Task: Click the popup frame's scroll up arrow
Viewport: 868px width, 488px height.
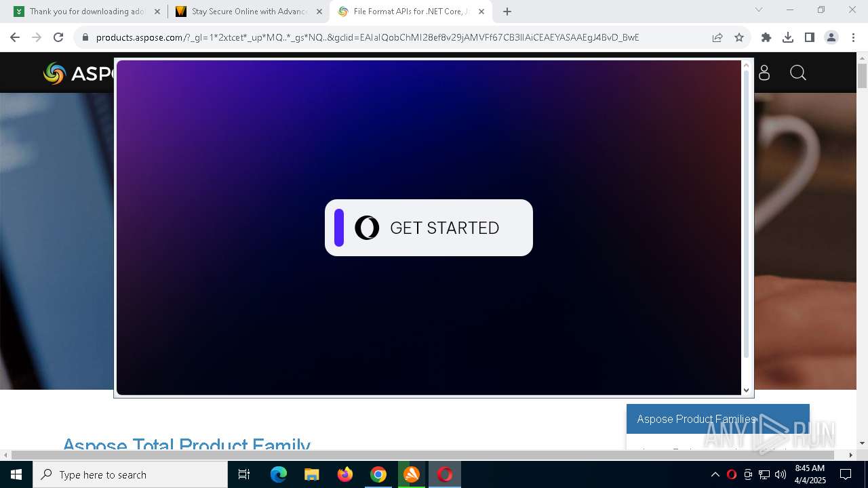Action: [747, 65]
